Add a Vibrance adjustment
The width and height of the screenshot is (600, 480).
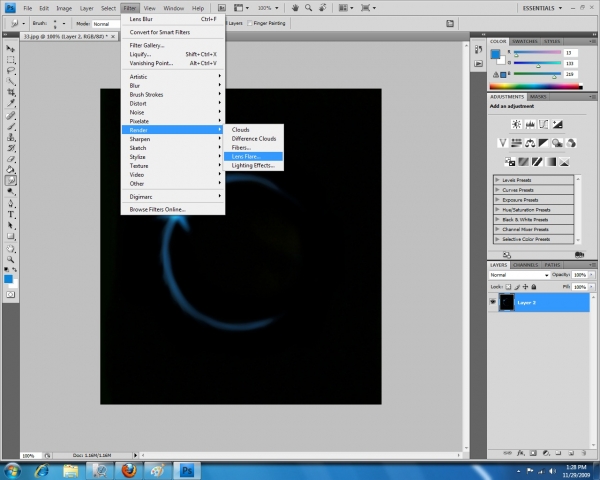pyautogui.click(x=502, y=143)
